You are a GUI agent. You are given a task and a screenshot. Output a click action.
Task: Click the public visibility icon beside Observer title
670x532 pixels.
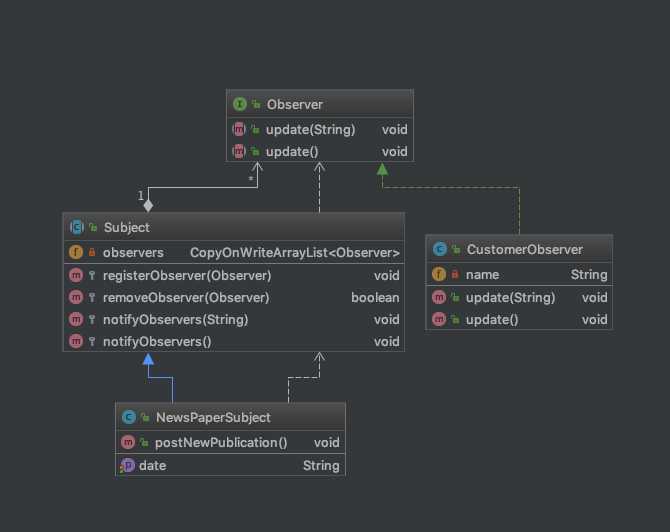click(256, 104)
